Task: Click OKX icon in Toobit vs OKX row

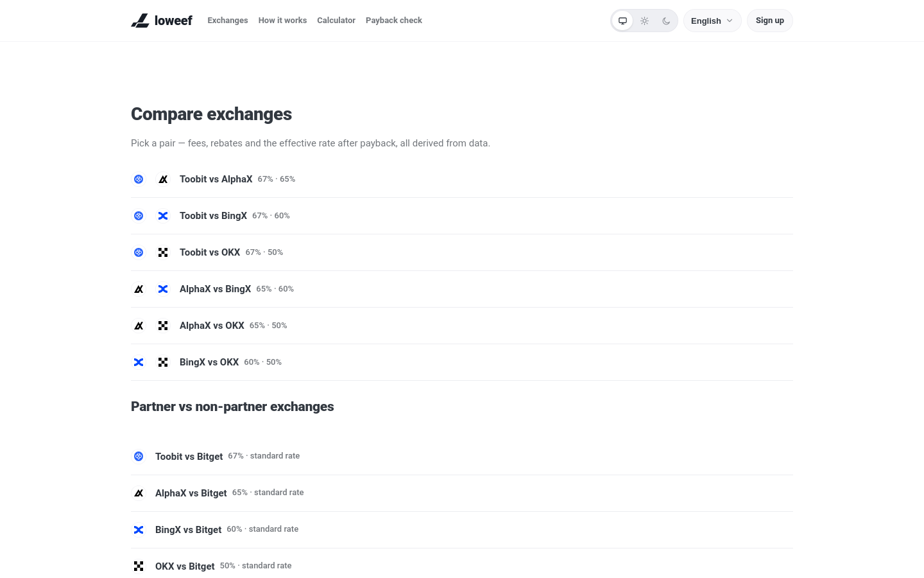Action: click(x=163, y=252)
